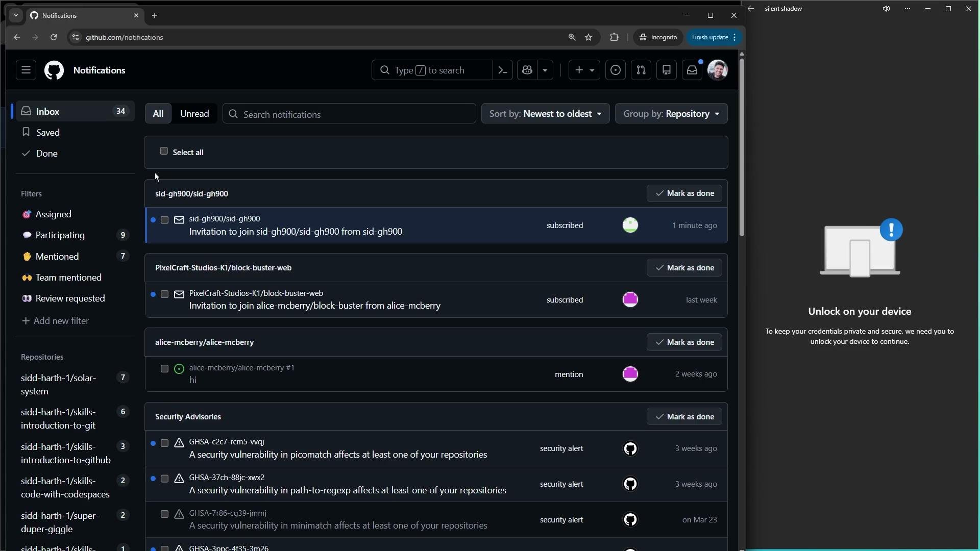The image size is (980, 551).
Task: Open the picomatch security vulnerability alert
Action: tap(338, 455)
